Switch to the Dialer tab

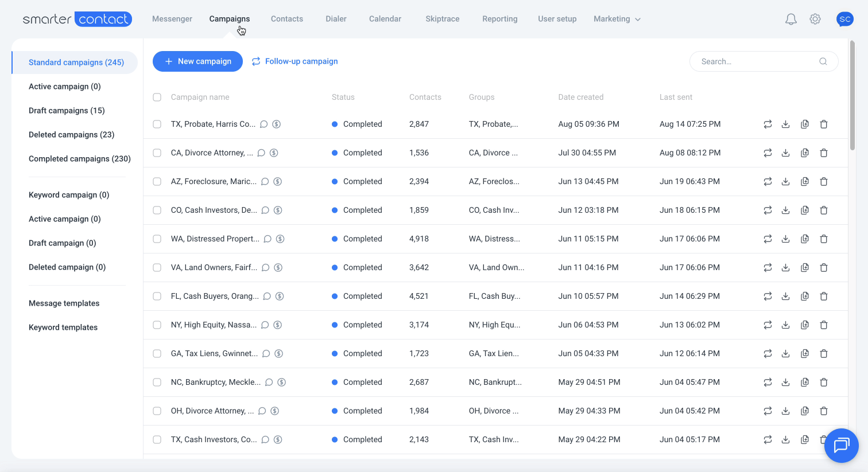[336, 19]
